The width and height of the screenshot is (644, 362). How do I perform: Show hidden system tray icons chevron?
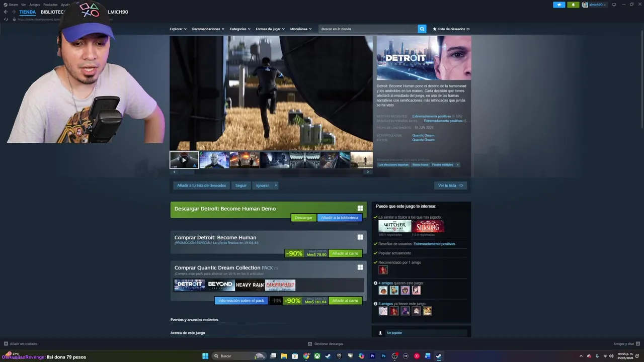coord(581,356)
